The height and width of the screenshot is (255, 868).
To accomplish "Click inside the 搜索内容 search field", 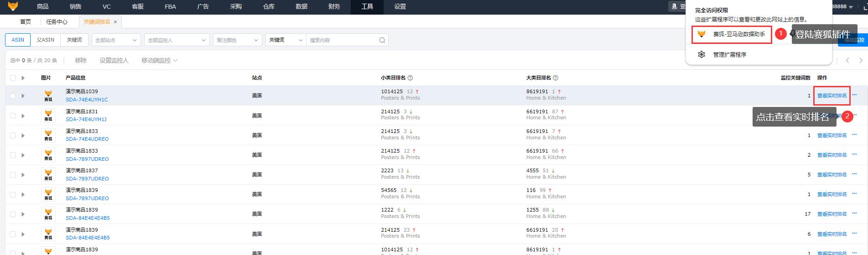I will (x=342, y=40).
